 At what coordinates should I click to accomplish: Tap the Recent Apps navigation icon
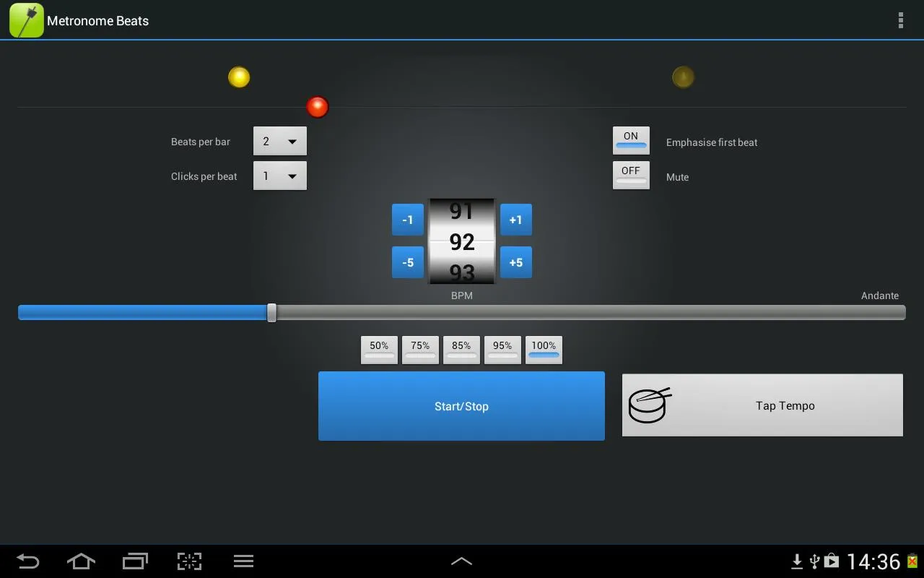[135, 561]
